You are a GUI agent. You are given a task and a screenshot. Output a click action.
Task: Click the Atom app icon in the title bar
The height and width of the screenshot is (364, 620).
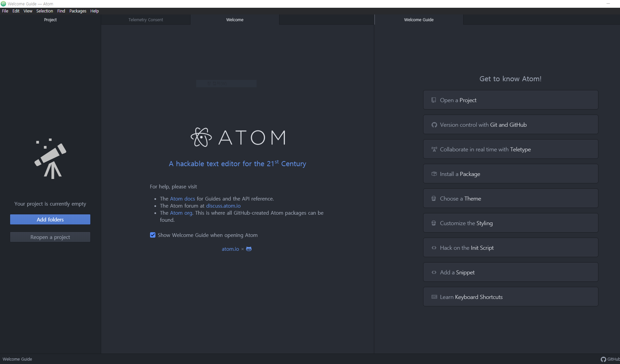(x=3, y=4)
